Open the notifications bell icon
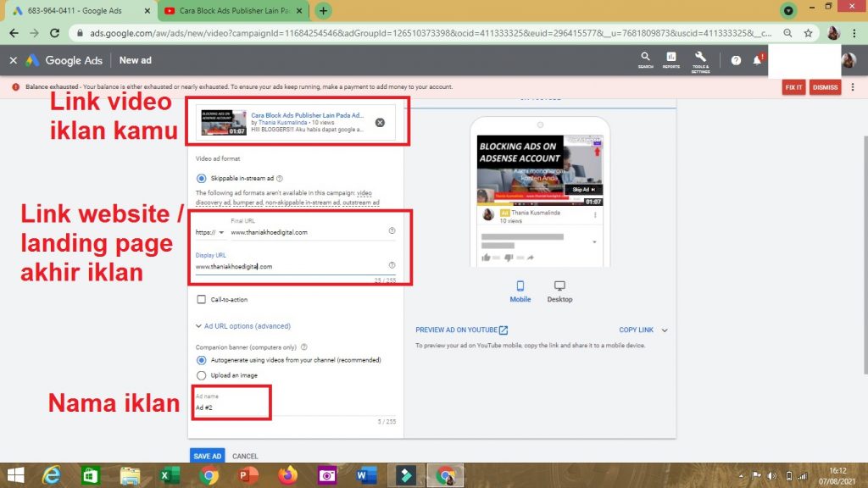This screenshot has height=488, width=868. 757,61
